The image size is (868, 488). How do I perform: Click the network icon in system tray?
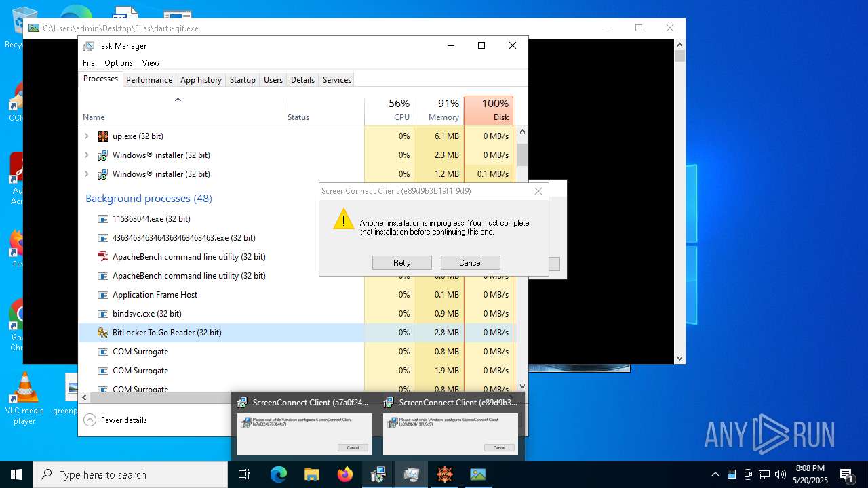click(x=764, y=474)
